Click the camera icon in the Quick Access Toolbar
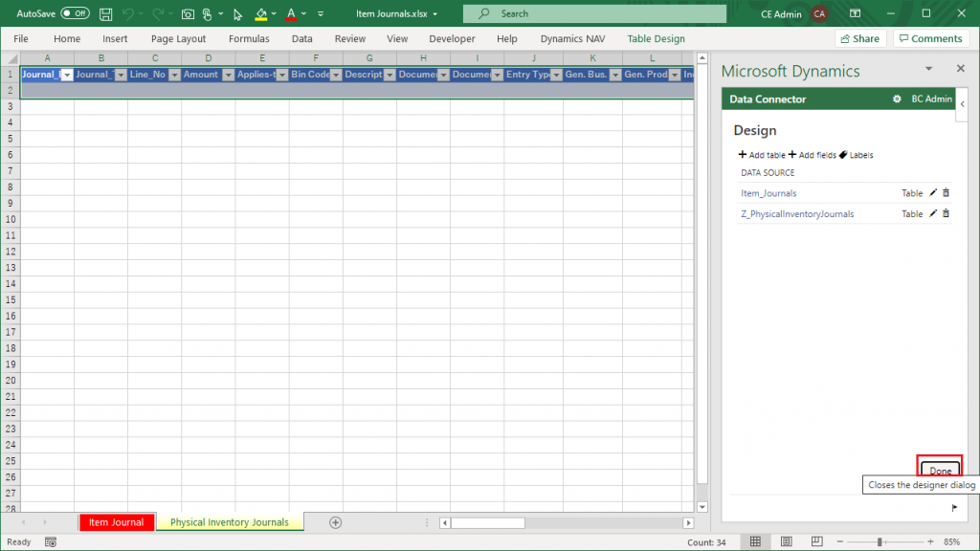The height and width of the screenshot is (551, 980). coord(188,13)
